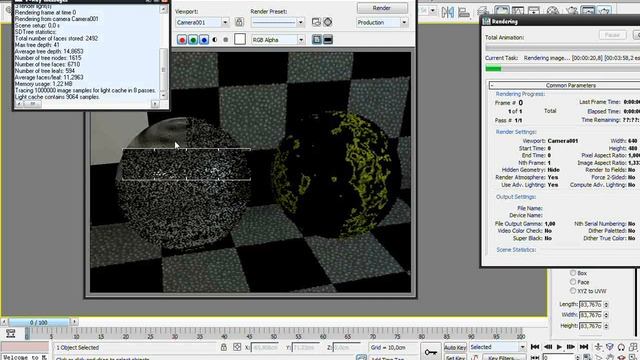The width and height of the screenshot is (640, 360).
Task: Adjust the Height spinner arrows
Action: pos(606,326)
